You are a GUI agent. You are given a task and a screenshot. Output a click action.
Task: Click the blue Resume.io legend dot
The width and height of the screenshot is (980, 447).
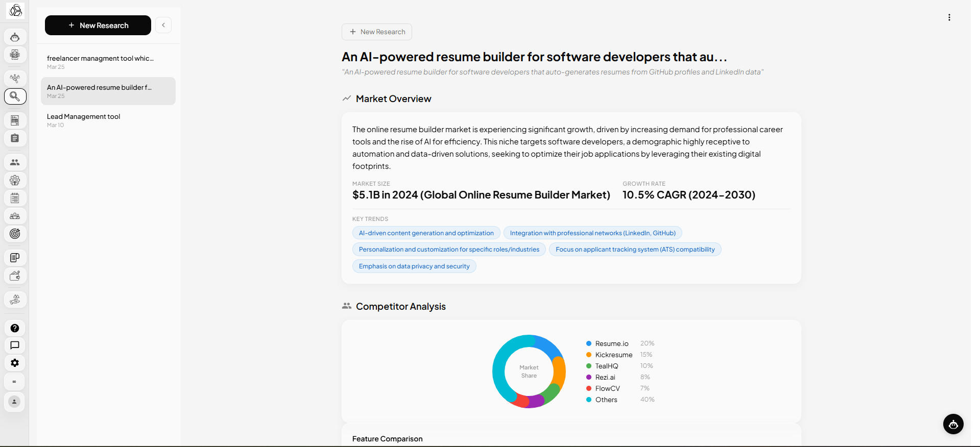pyautogui.click(x=589, y=343)
